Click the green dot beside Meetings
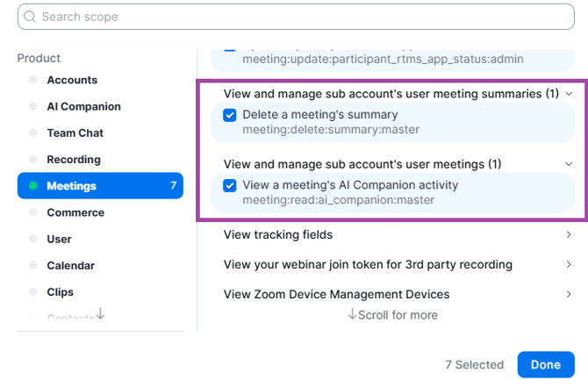This screenshot has height=387, width=588. (x=33, y=186)
